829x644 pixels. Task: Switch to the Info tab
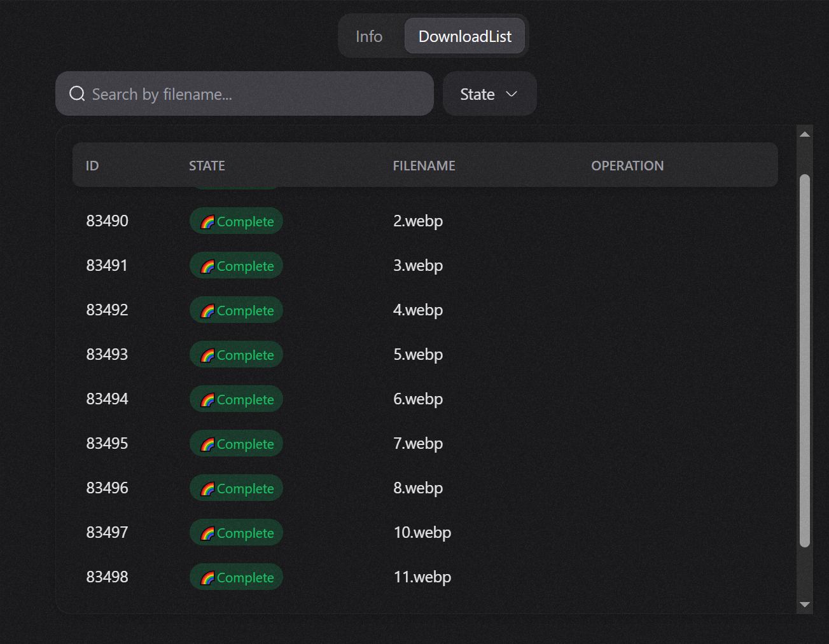pyautogui.click(x=369, y=36)
